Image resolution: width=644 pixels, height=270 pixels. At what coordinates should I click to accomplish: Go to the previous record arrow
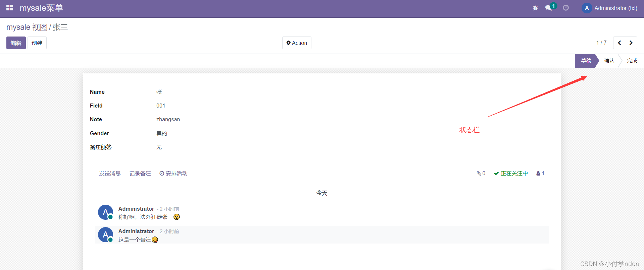pos(619,43)
